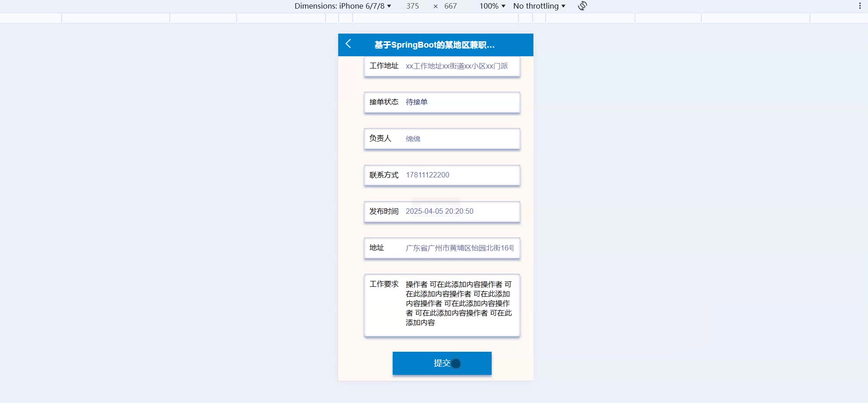This screenshot has height=403, width=868.
Task: Edit the viewport width field 375
Action: pyautogui.click(x=413, y=6)
